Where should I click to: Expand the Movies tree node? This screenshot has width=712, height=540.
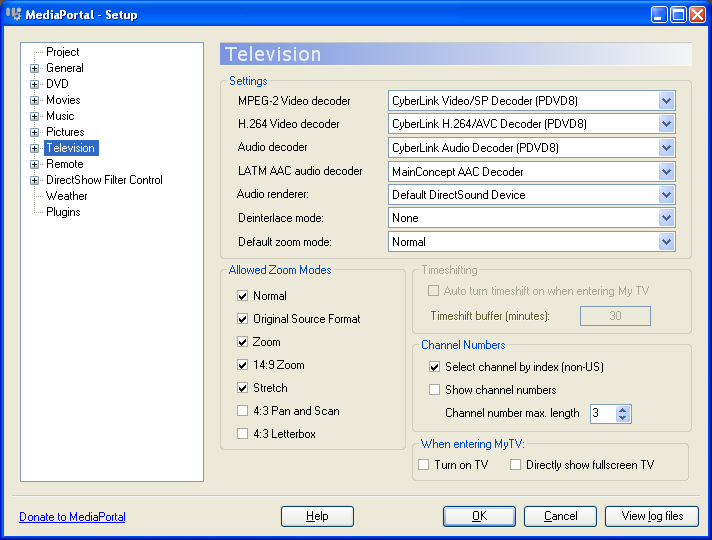coord(35,100)
